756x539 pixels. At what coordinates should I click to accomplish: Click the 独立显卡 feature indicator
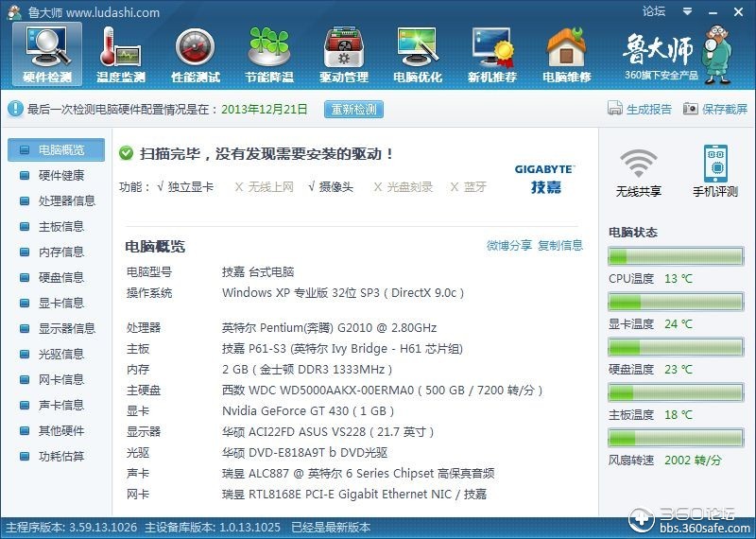click(x=185, y=186)
